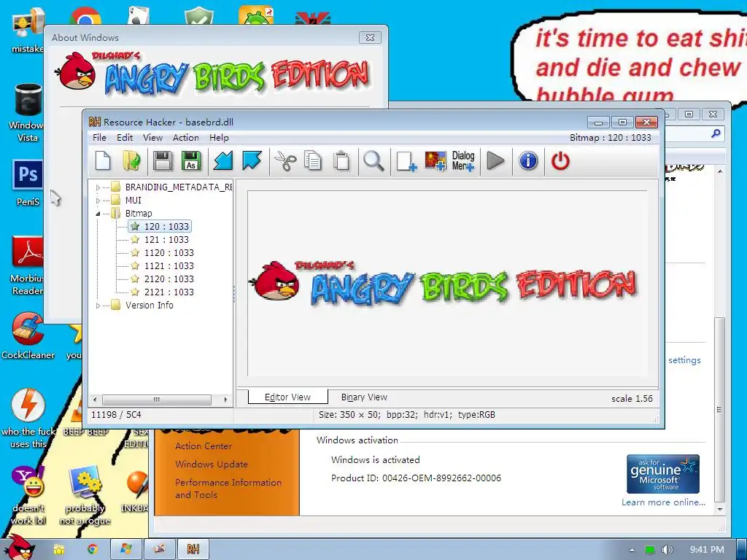Click Learn more online link

(663, 502)
